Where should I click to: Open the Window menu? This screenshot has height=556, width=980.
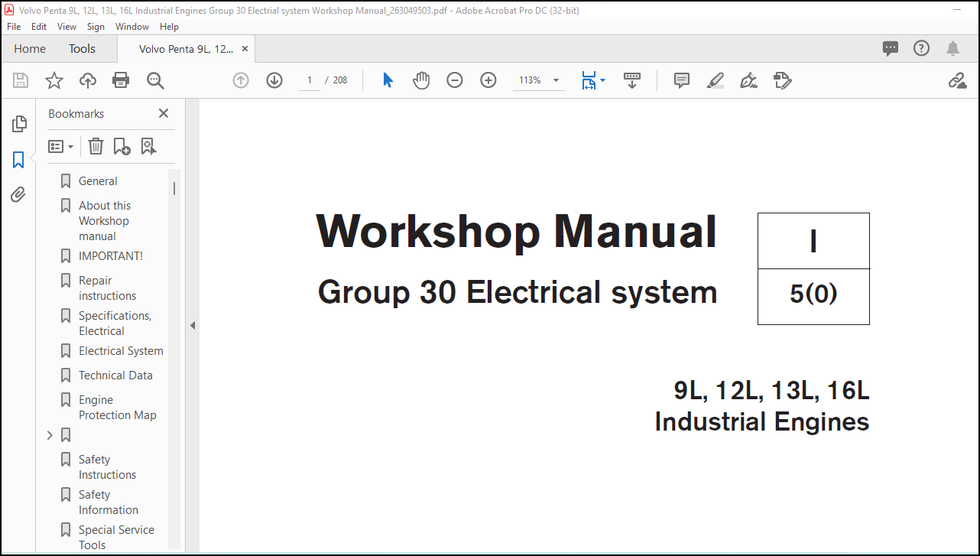(x=132, y=26)
